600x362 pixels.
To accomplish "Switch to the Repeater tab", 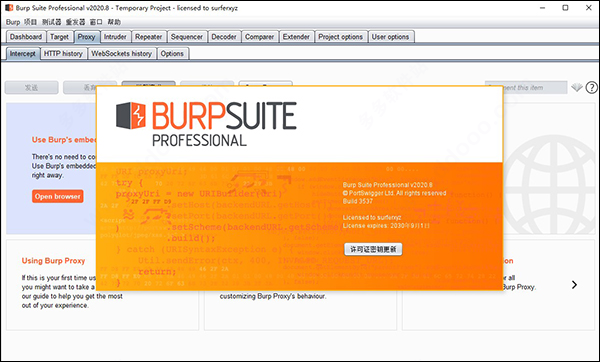I will pyautogui.click(x=148, y=37).
